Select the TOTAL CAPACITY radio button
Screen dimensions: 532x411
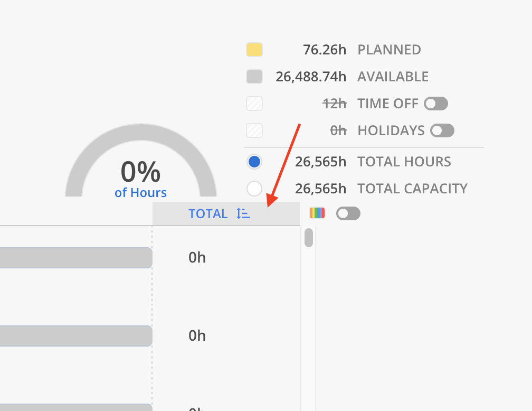[254, 189]
